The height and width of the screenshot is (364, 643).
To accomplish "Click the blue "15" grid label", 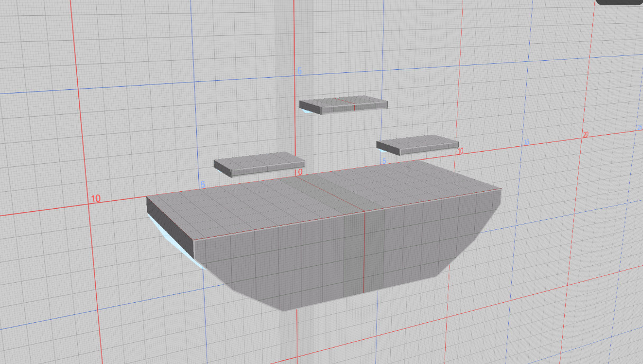I will (x=526, y=142).
